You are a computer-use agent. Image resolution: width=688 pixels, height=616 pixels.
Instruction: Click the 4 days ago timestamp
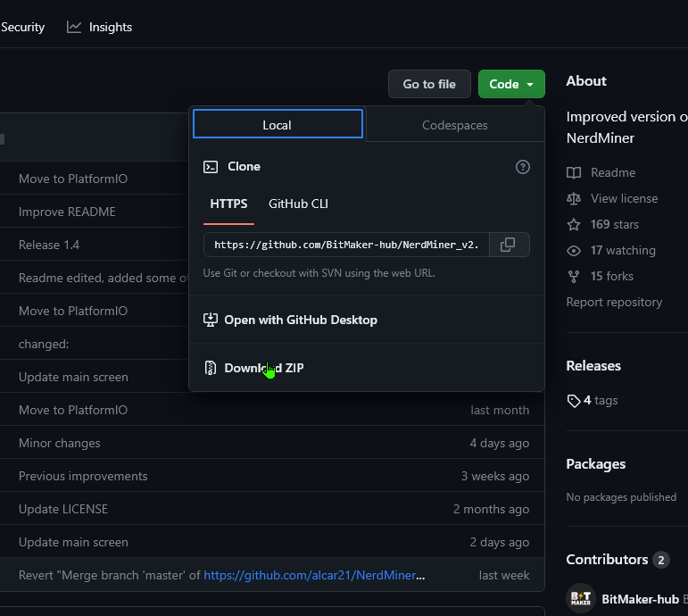[500, 443]
